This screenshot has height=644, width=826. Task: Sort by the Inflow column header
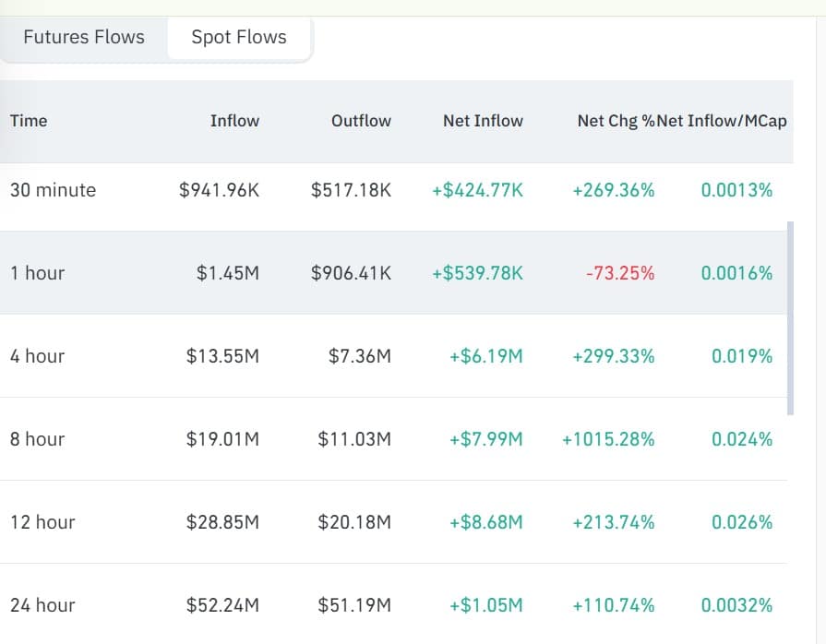click(234, 121)
